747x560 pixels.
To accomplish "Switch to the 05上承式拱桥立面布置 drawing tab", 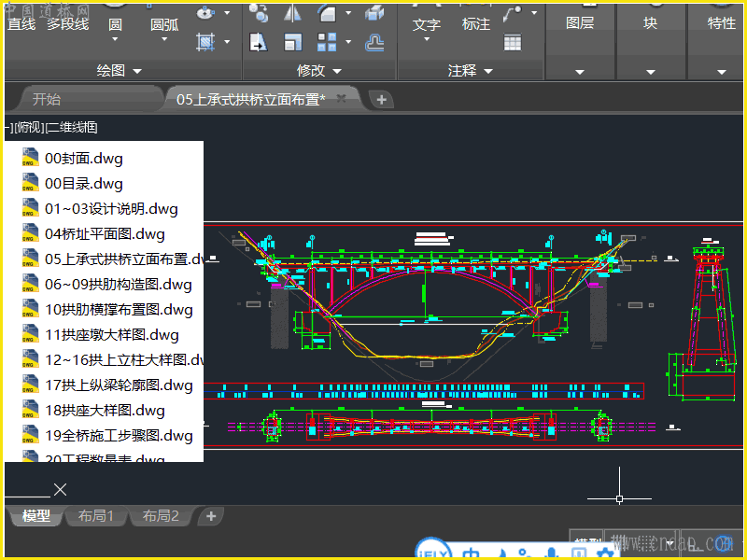I will tap(250, 99).
